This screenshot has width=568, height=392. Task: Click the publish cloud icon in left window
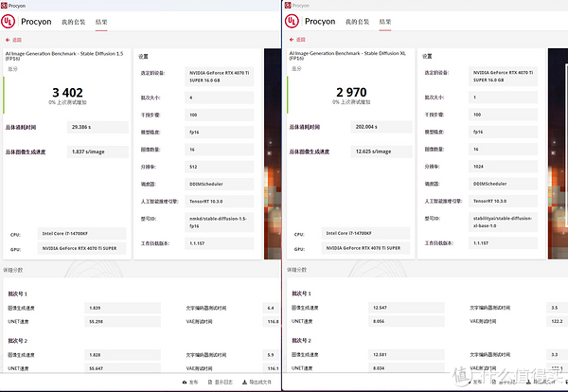(184, 382)
